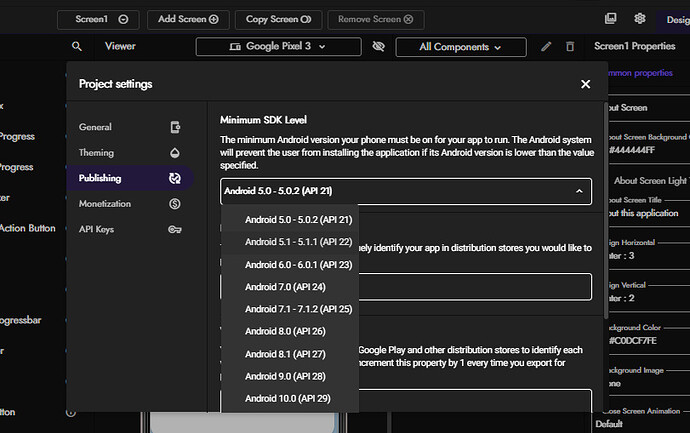This screenshot has width=690, height=433.
Task: Click the Monetization dollar icon
Action: [x=175, y=204]
